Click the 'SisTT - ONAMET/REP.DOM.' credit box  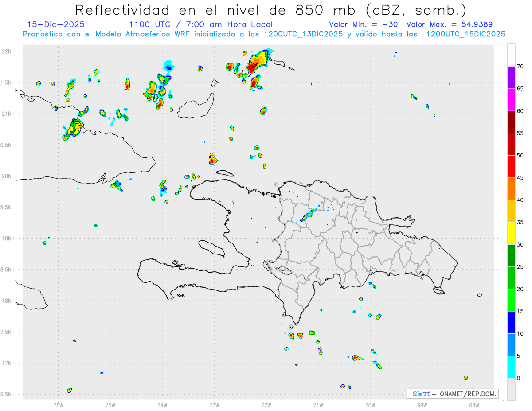tap(452, 394)
